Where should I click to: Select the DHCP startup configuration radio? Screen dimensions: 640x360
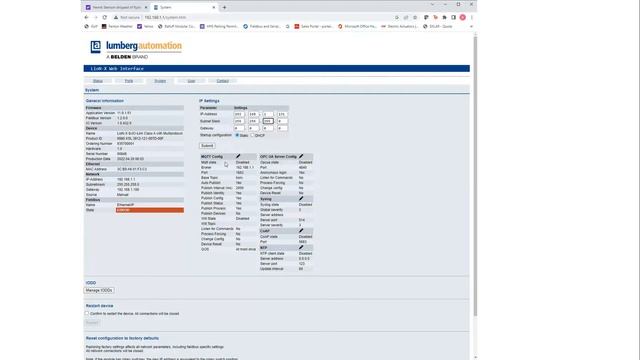pyautogui.click(x=252, y=135)
